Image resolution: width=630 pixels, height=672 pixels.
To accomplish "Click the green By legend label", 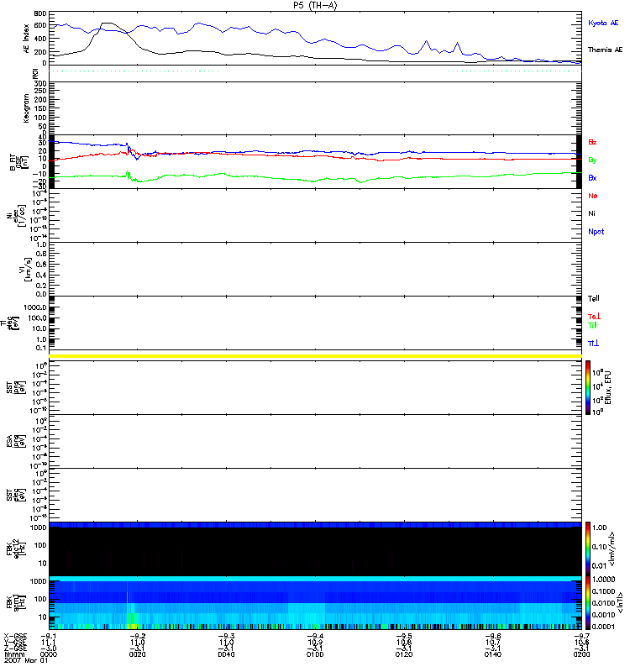I will pyautogui.click(x=592, y=160).
